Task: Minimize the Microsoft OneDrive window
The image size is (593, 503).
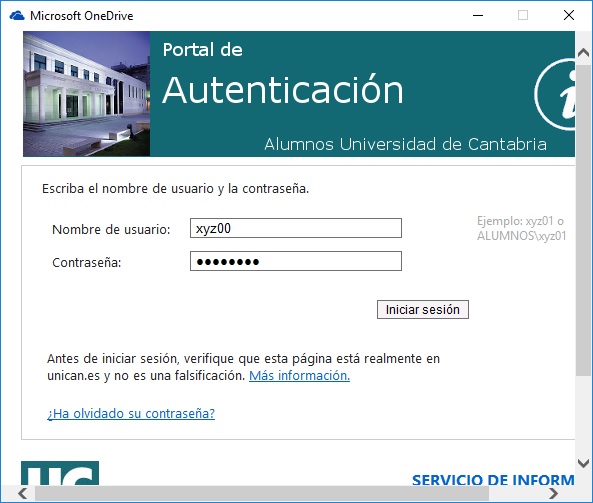Action: click(x=478, y=16)
